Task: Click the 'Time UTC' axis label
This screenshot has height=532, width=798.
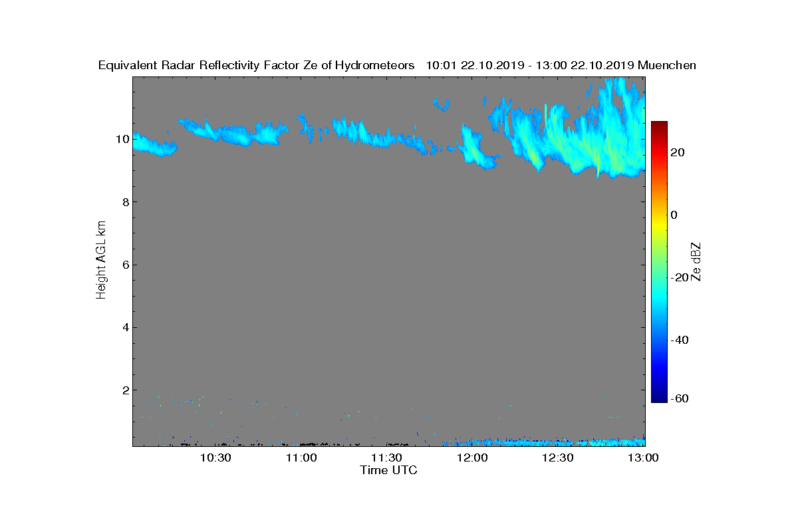Action: 389,470
